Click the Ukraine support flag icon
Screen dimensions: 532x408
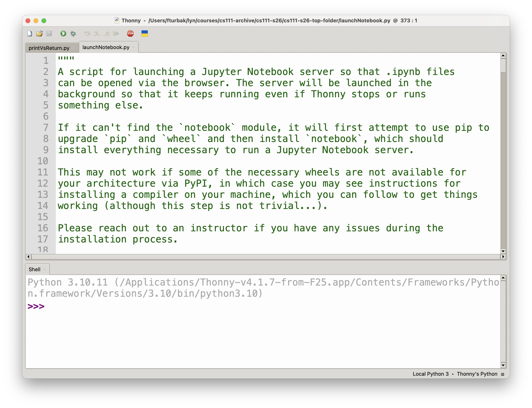[x=145, y=34]
